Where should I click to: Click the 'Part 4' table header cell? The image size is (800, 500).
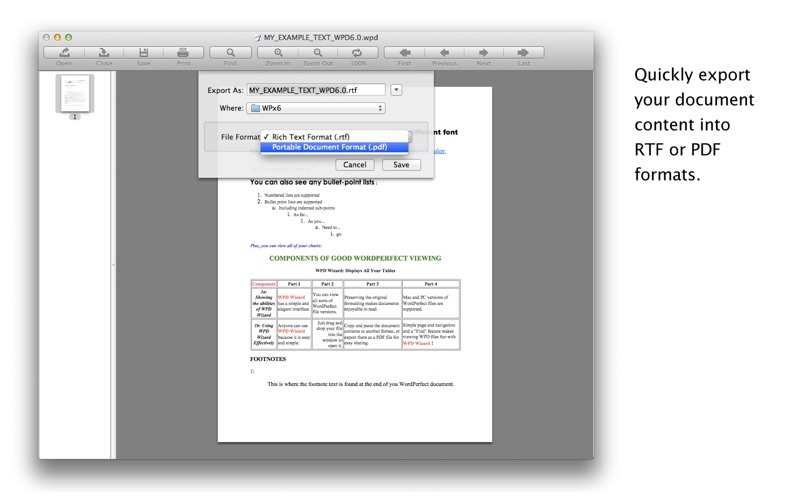[431, 284]
